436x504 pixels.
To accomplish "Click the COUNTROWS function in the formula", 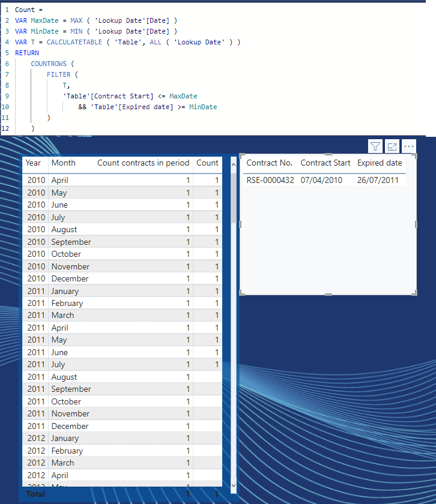I will [49, 64].
